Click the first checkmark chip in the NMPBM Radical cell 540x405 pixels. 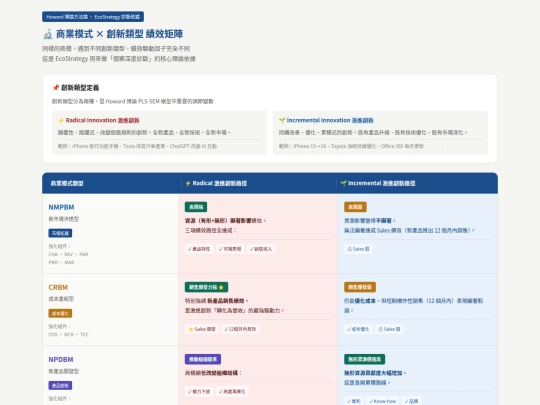[199, 249]
